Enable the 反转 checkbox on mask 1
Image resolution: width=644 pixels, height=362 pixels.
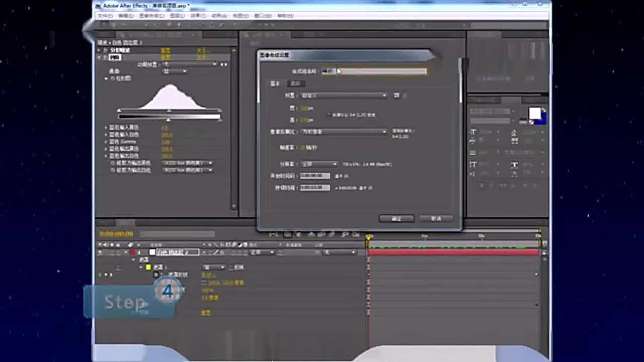click(231, 267)
